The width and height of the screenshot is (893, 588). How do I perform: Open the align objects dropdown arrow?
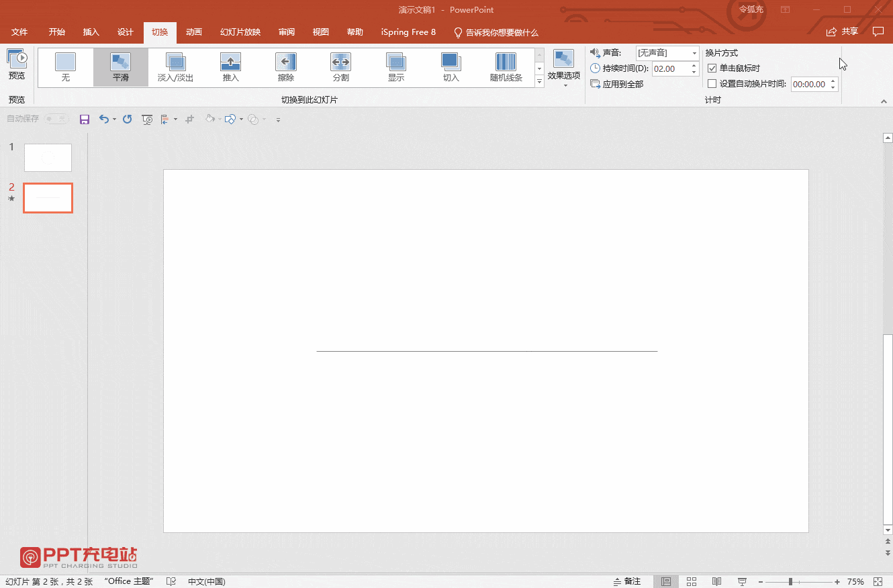[175, 119]
